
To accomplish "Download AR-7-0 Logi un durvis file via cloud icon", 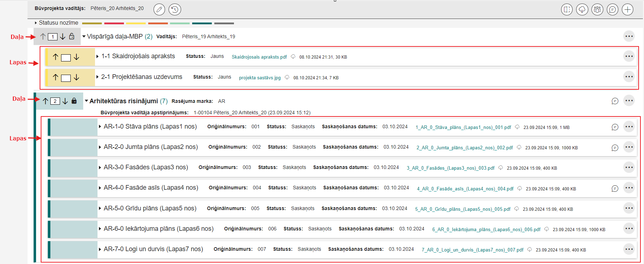I will tap(530, 249).
